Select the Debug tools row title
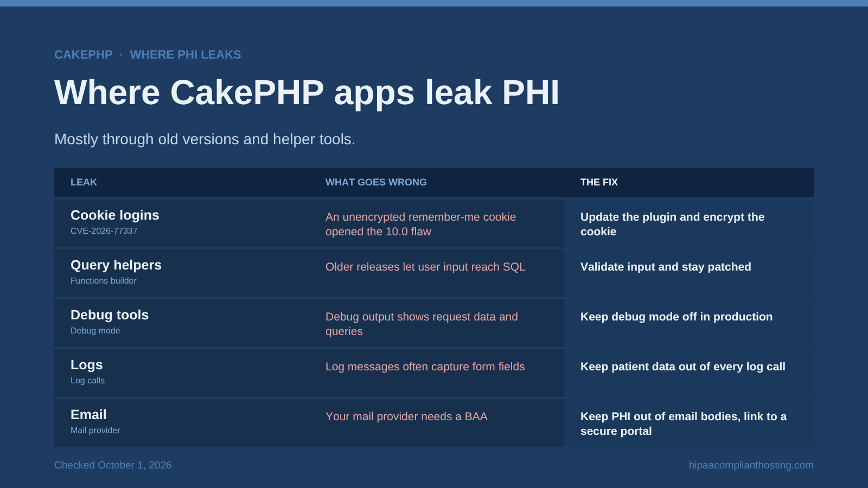Image resolution: width=868 pixels, height=488 pixels. point(110,315)
